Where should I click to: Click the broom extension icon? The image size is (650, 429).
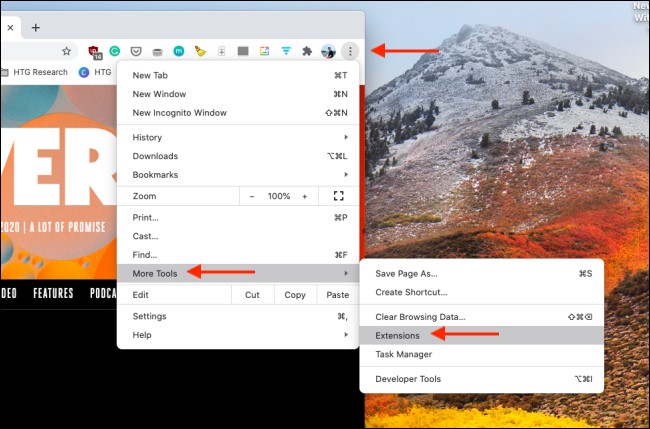click(x=200, y=51)
